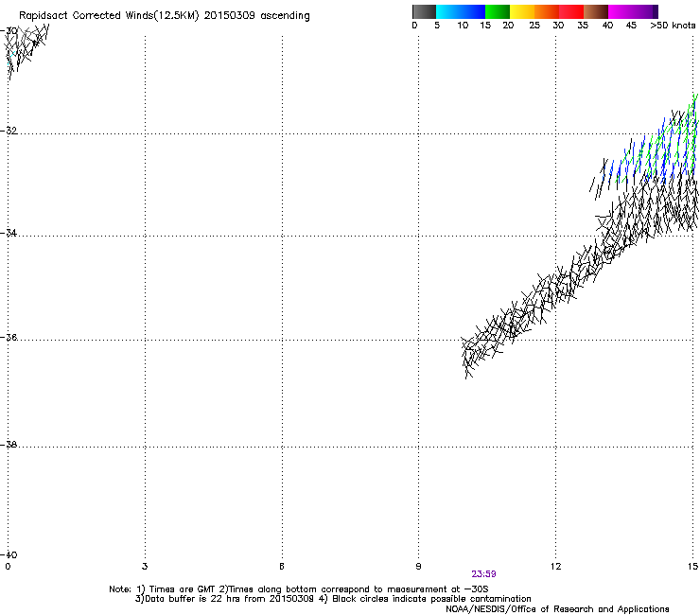
Task: Click the blue 10-15 knots legend segment
Action: 473,11
